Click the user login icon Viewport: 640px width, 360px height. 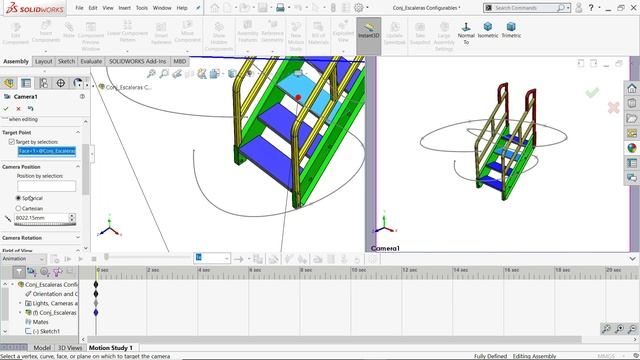click(x=578, y=8)
